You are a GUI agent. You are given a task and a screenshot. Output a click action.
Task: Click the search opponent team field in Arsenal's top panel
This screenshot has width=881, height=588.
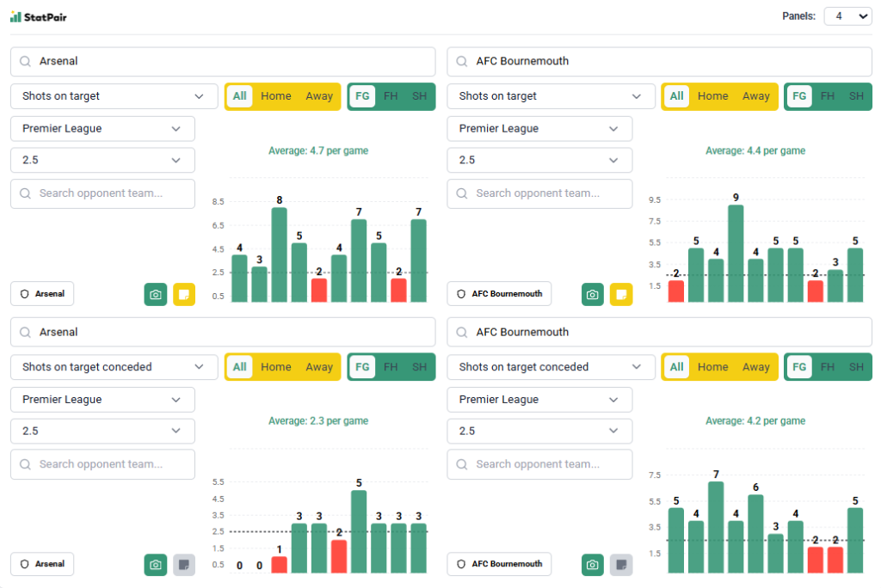[x=102, y=193]
